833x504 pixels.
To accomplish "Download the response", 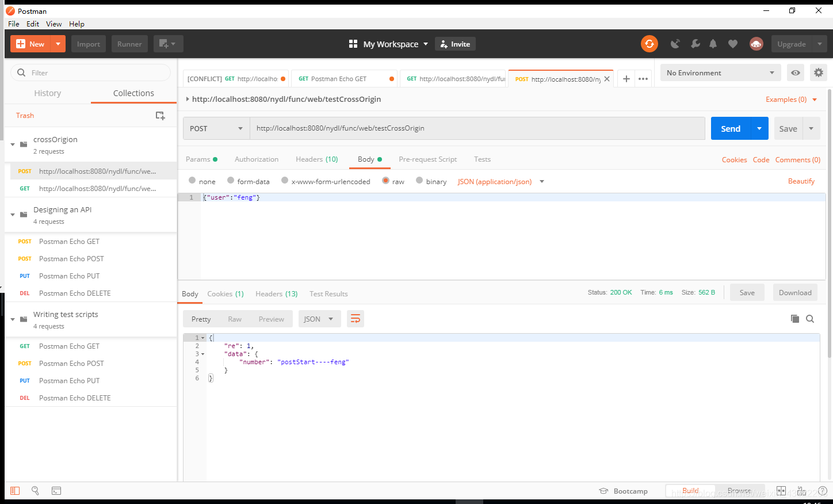I will (x=795, y=292).
